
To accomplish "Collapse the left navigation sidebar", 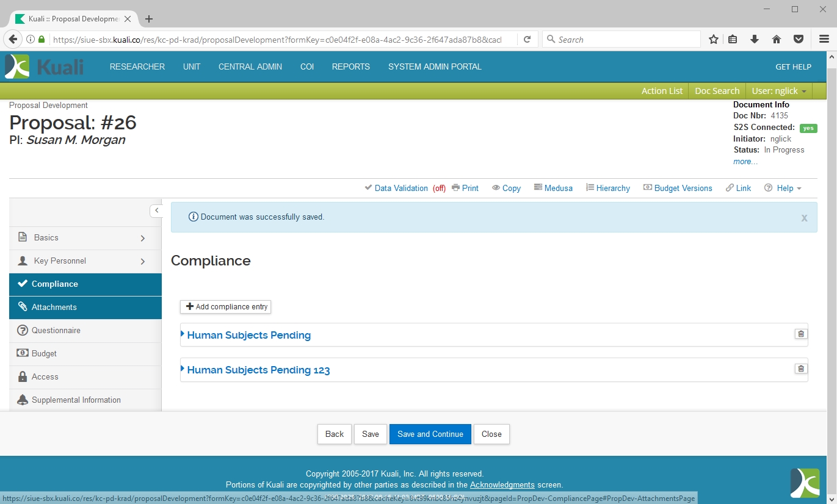I will [156, 211].
